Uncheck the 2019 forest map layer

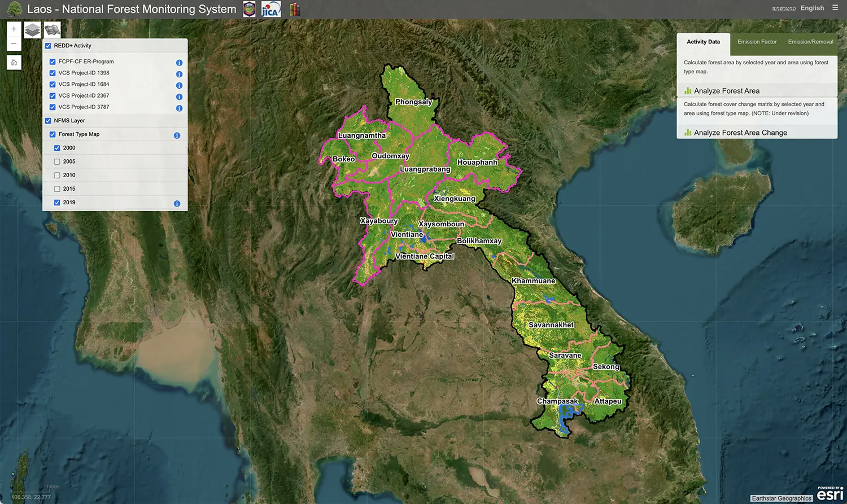[57, 203]
